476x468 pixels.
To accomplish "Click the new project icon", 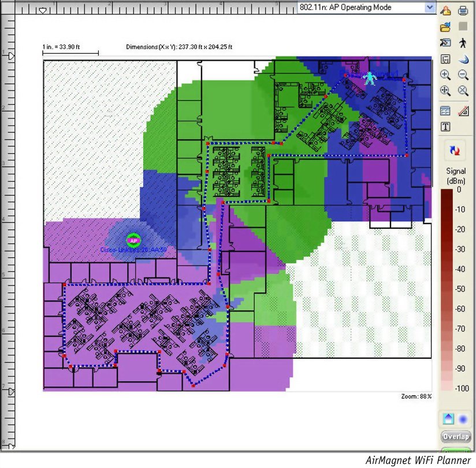I will click(x=445, y=10).
